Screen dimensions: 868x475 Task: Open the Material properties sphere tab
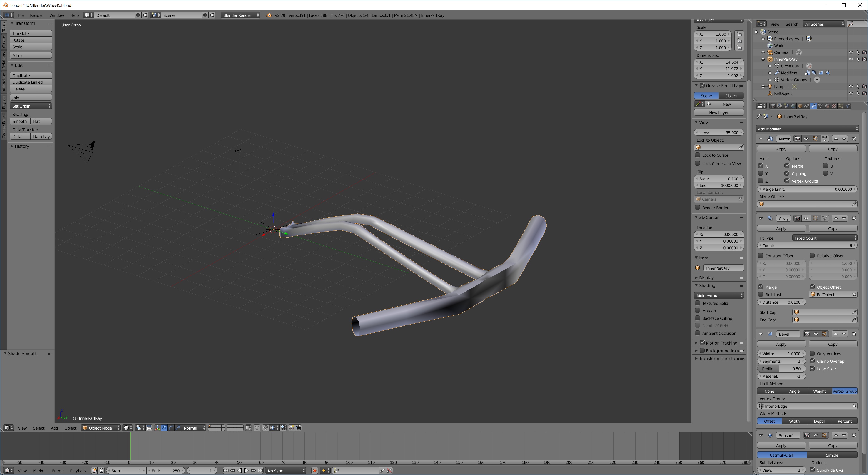(827, 106)
